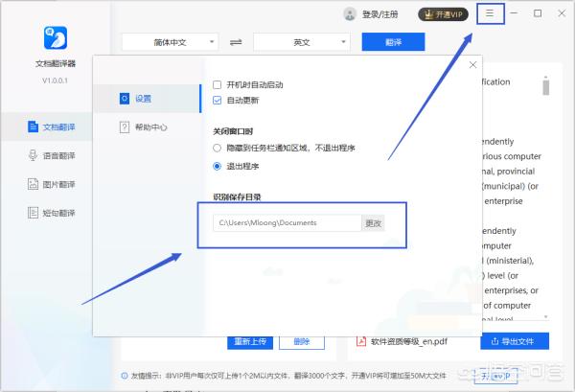Select 退出程序 radio button

coord(218,166)
